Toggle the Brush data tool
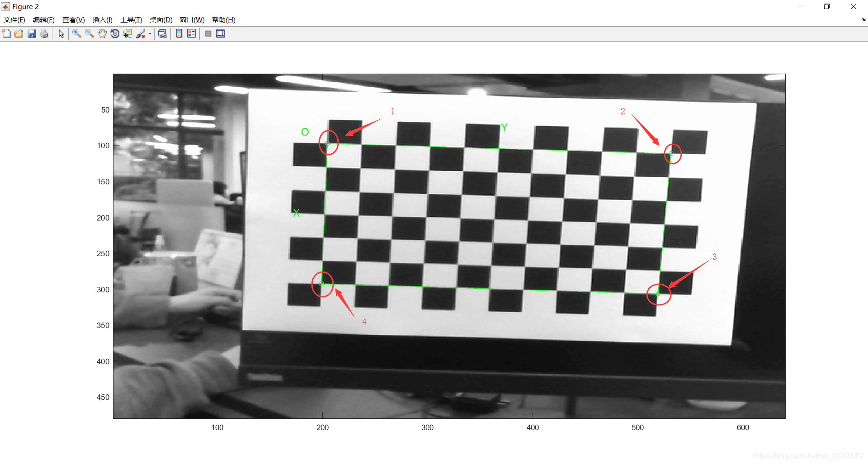This screenshot has width=868, height=464. 141,34
